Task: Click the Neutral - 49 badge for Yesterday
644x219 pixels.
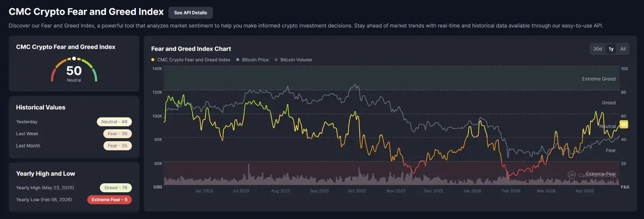Action: click(x=114, y=122)
